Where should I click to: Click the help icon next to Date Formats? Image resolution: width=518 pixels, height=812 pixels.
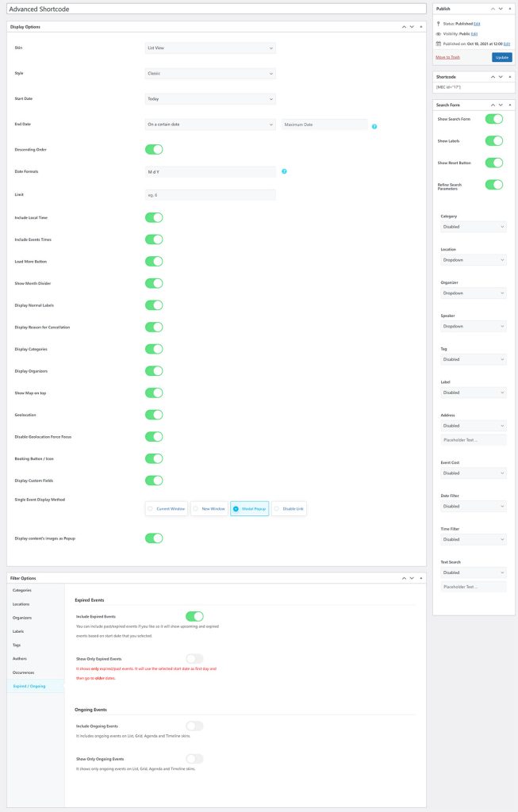click(284, 171)
